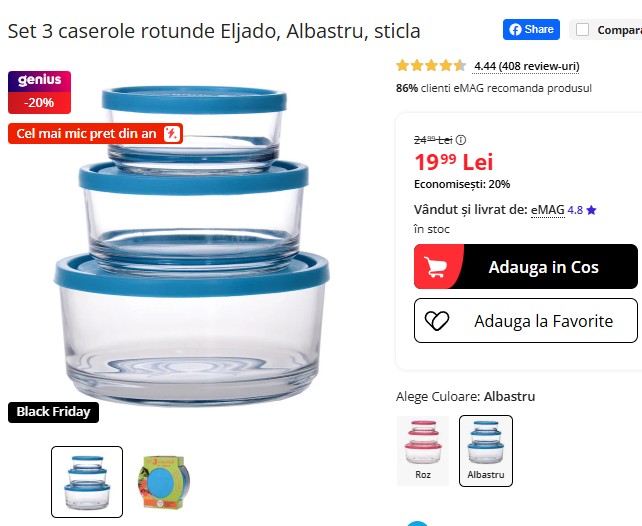Image resolution: width=642 pixels, height=526 pixels.
Task: Open eMAG seller link
Action: click(x=547, y=210)
